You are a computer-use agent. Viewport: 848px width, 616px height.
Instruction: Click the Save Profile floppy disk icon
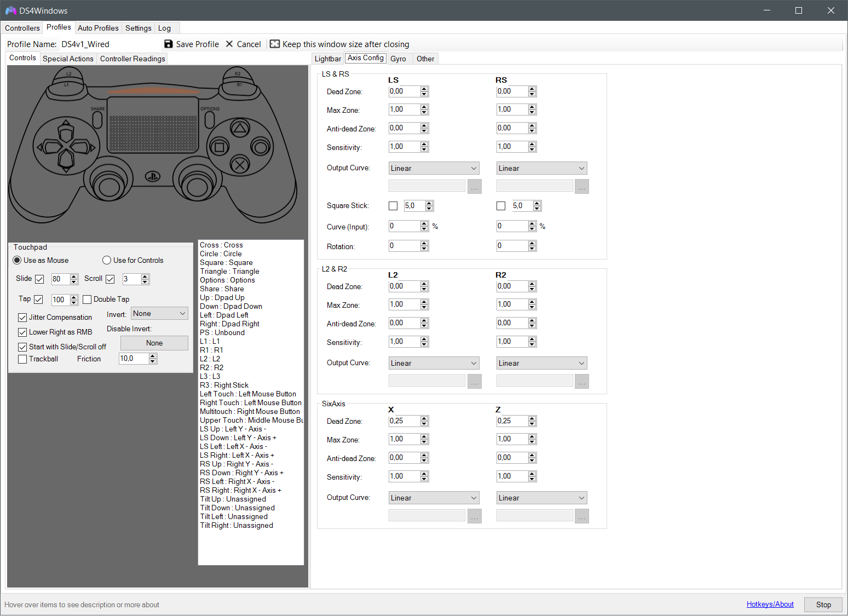[169, 44]
